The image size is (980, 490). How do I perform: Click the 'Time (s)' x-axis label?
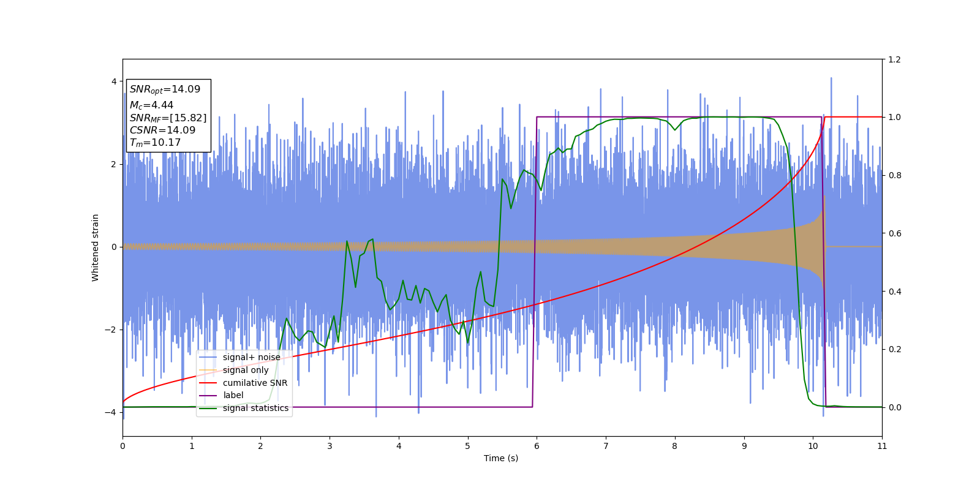click(501, 458)
